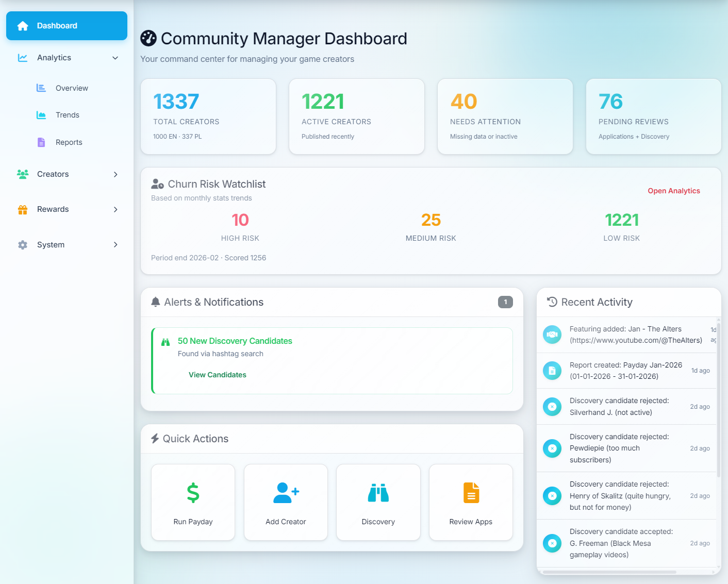This screenshot has width=728, height=584.
Task: Click the Rewards gift icon in sidebar
Action: click(x=23, y=209)
